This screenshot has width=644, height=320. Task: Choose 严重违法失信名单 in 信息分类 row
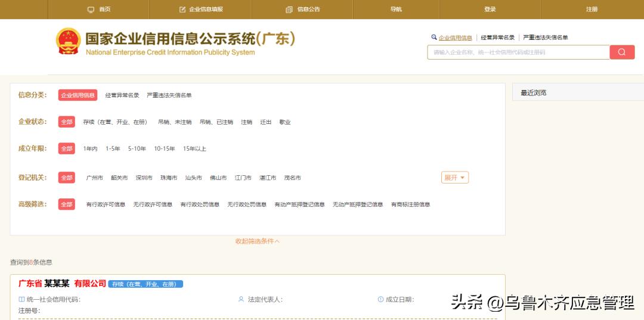point(169,95)
